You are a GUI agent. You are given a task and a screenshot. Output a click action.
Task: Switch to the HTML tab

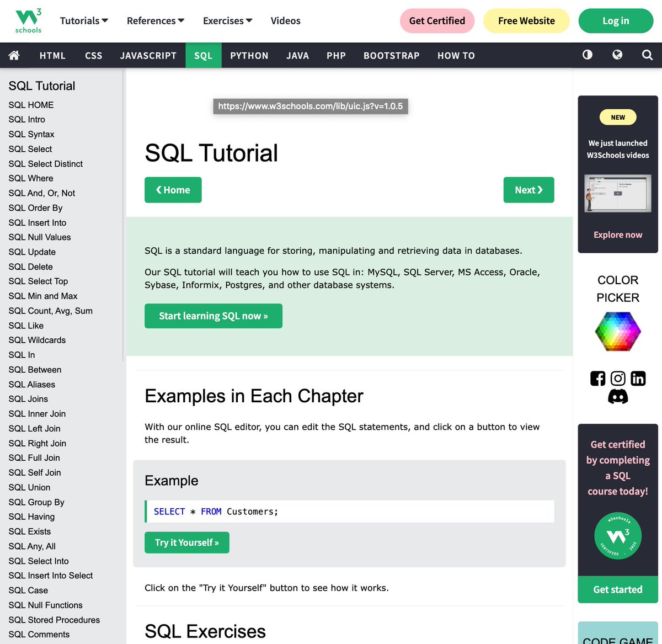[52, 55]
